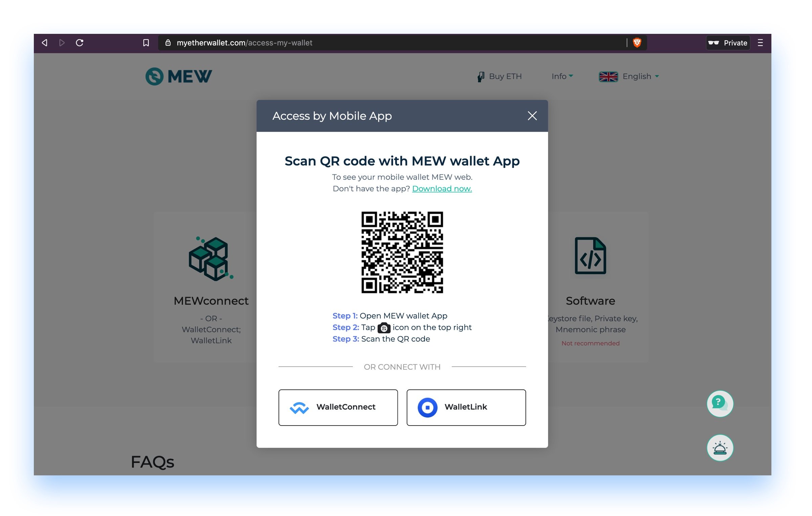This screenshot has width=812, height=516.
Task: Close the Access by Mobile App dialog
Action: 532,116
